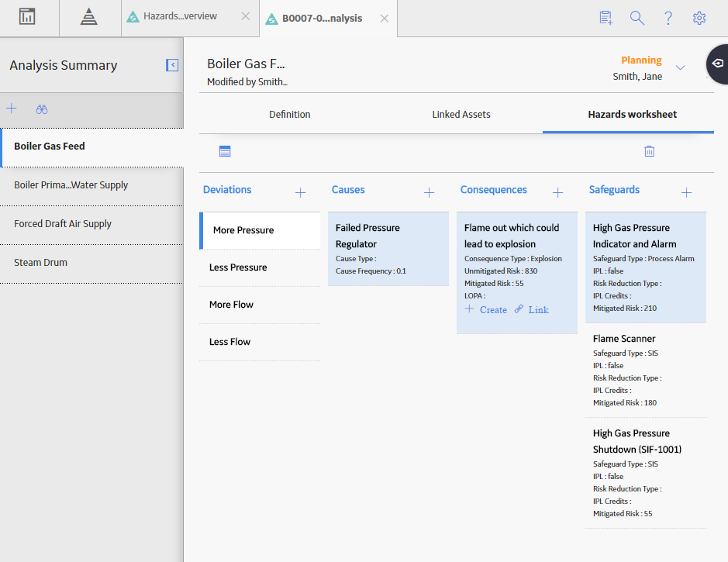
Task: Click the Analysis Summary heading
Action: coord(64,65)
